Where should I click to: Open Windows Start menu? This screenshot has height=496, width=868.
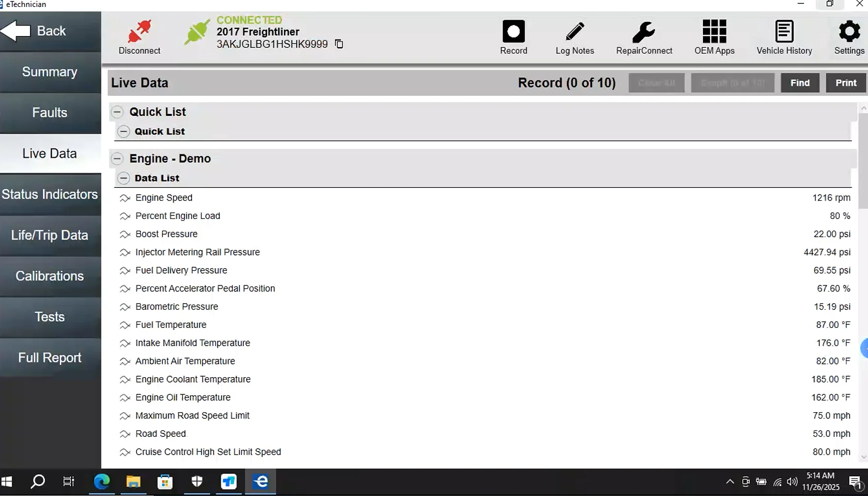pos(7,482)
